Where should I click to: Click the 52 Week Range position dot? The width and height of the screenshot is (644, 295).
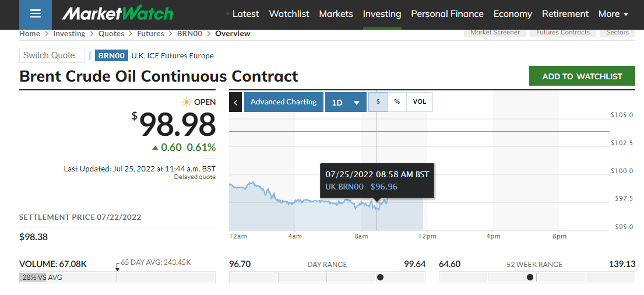(530, 278)
